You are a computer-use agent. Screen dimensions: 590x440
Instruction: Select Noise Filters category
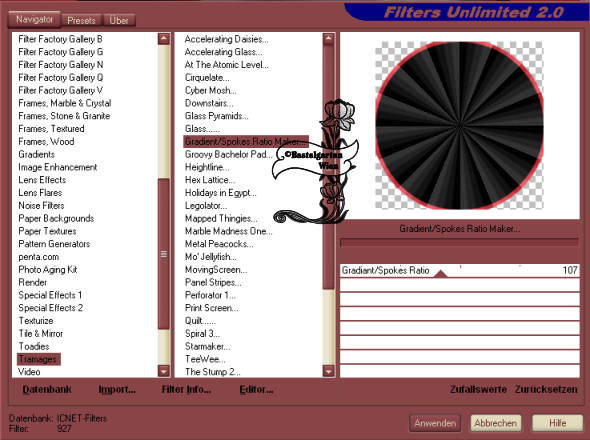pyautogui.click(x=41, y=206)
